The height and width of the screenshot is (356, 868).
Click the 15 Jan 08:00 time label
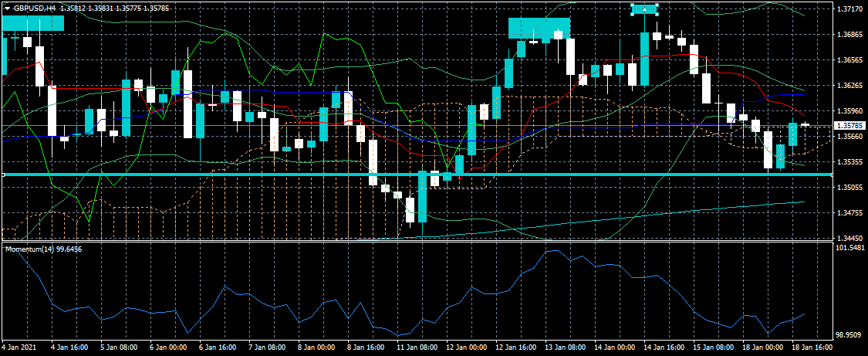[713, 348]
